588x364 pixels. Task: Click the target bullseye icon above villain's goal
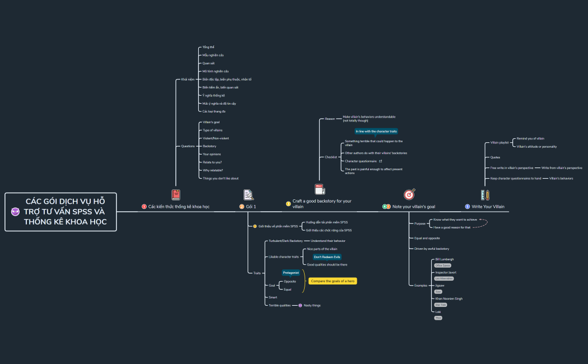[x=409, y=194]
